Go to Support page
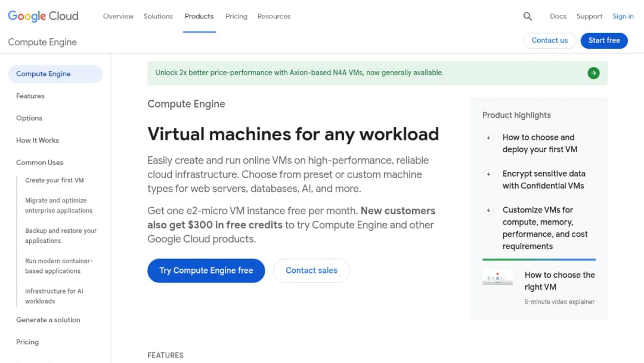Image resolution: width=644 pixels, height=363 pixels. coord(589,17)
